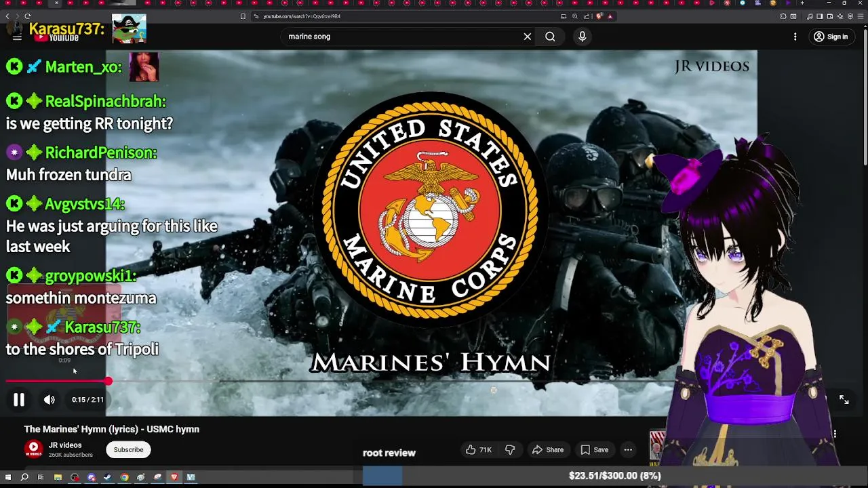Click the Brave Rewards triangle icon
Image resolution: width=868 pixels, height=488 pixels.
610,16
